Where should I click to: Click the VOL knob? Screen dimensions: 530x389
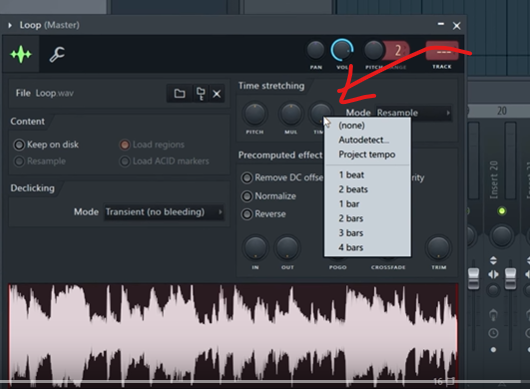342,50
